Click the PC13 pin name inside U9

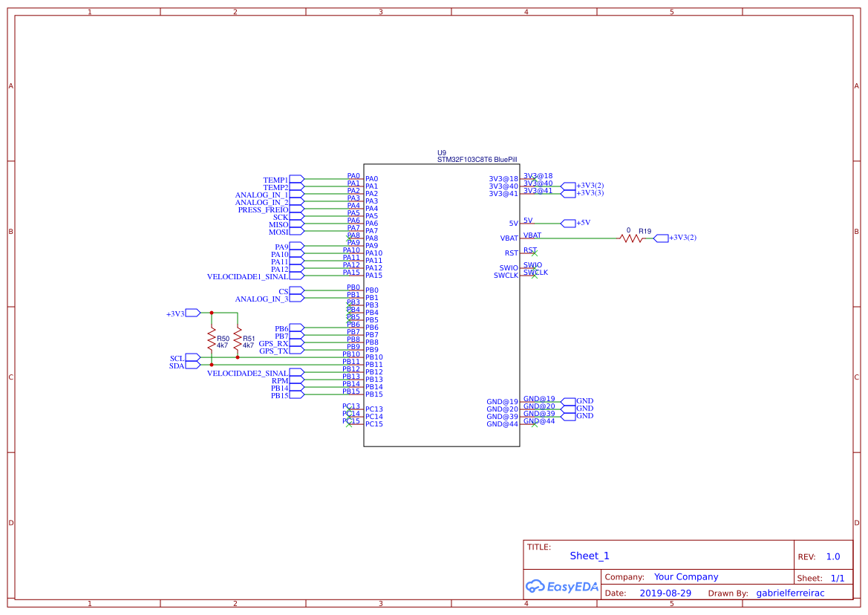374,409
